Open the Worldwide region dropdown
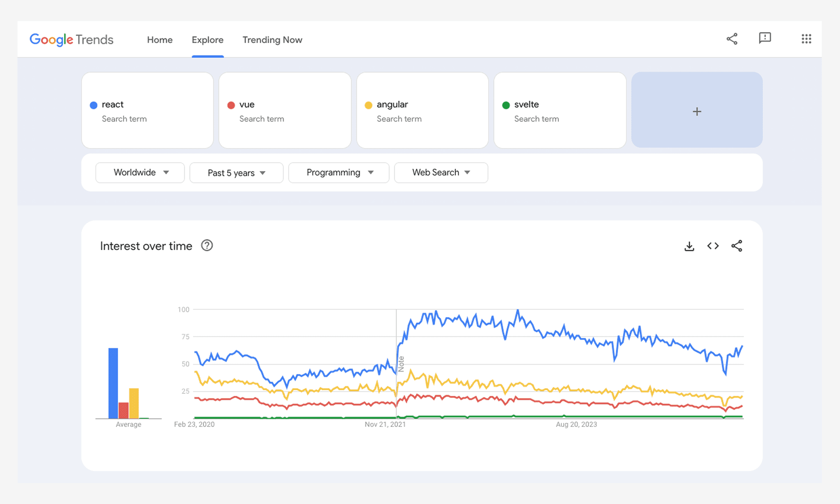The image size is (840, 504). (x=140, y=173)
